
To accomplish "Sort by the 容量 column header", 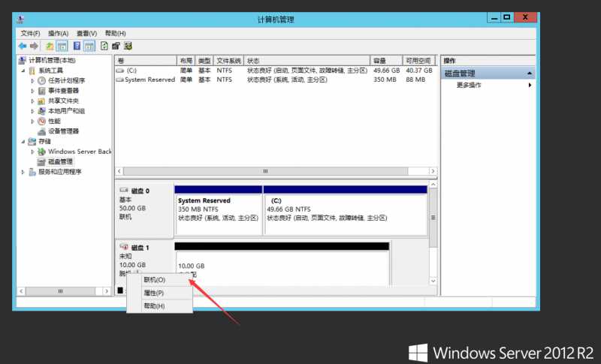I will tap(386, 61).
